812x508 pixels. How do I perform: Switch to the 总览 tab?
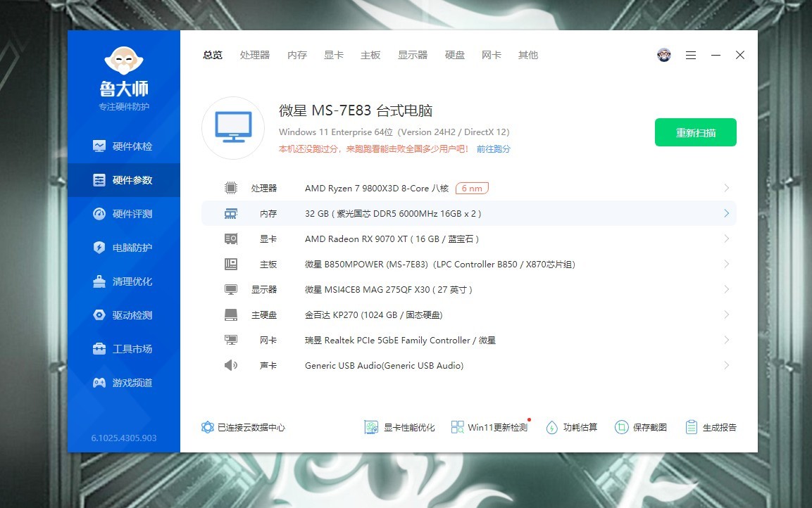coord(212,55)
